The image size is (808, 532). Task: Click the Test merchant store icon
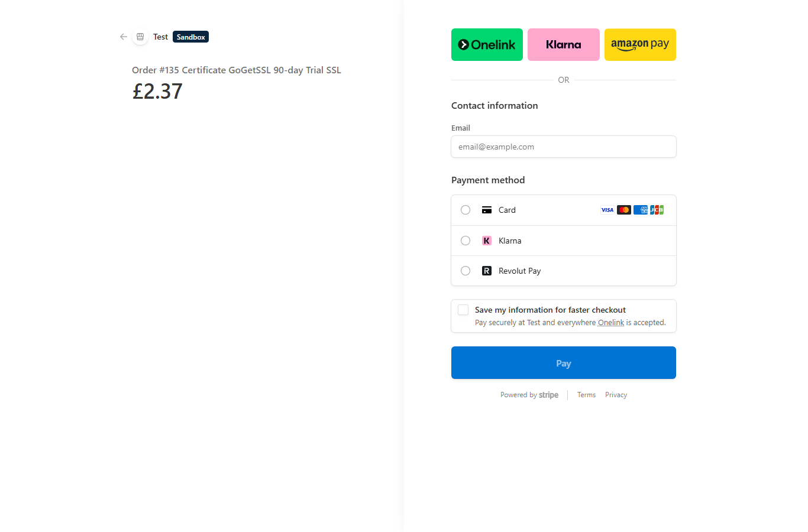(140, 37)
